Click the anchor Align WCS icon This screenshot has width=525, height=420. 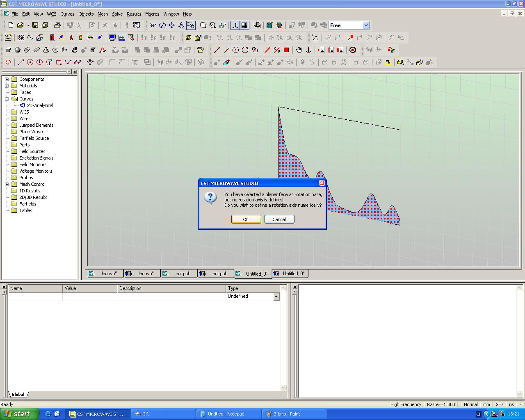tap(308, 50)
